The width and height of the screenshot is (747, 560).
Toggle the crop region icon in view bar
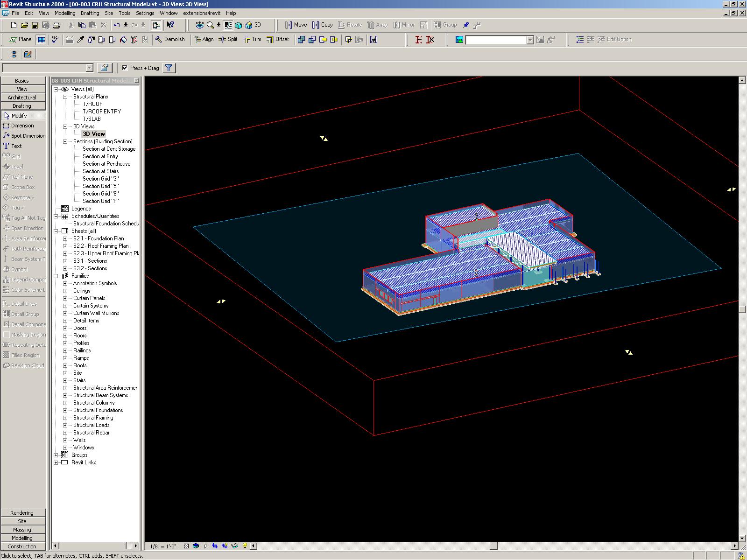coord(215,546)
